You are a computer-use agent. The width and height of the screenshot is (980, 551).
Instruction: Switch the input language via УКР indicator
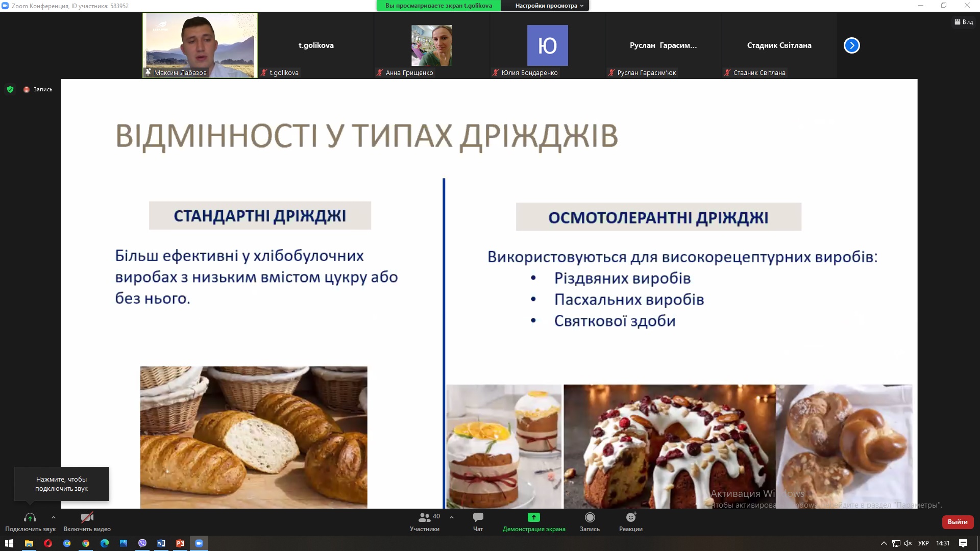pyautogui.click(x=923, y=543)
